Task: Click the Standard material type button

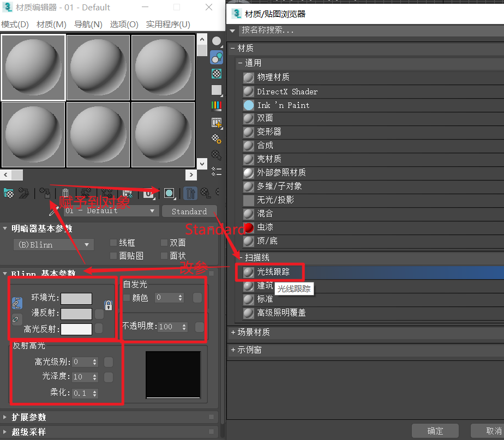Action: pyautogui.click(x=189, y=211)
